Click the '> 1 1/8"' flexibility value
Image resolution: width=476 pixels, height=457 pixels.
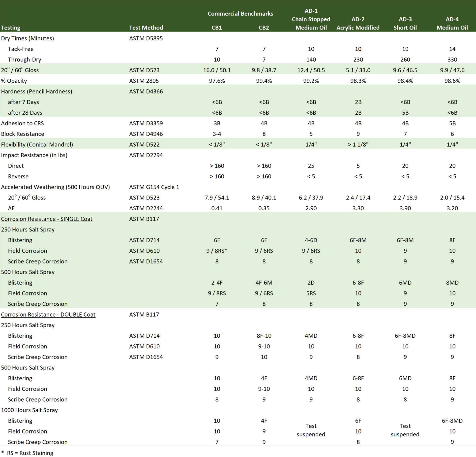coord(358,145)
